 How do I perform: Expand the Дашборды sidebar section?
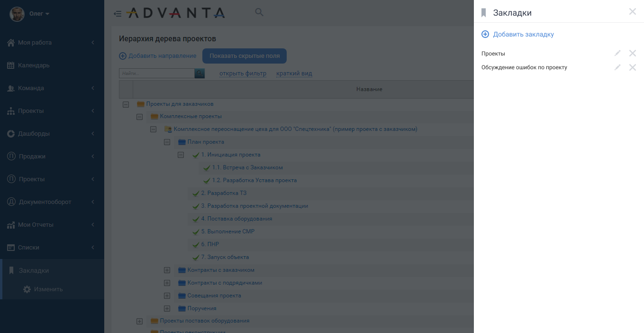click(x=51, y=134)
